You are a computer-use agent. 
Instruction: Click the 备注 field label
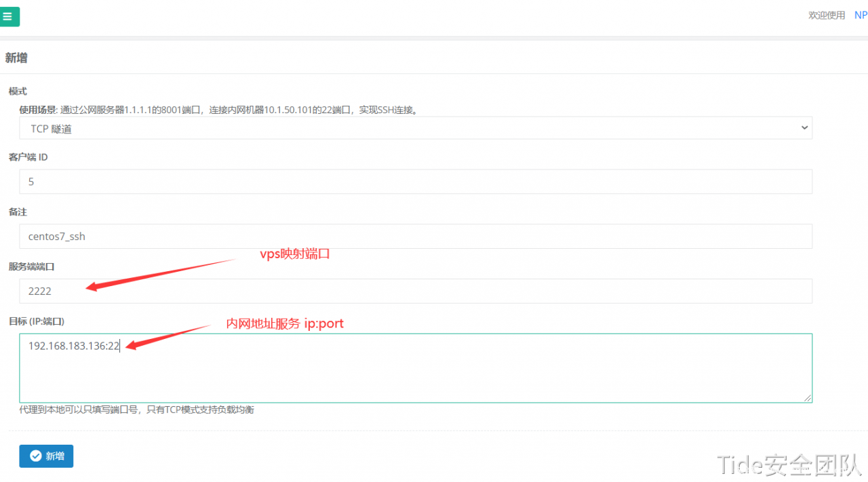point(17,212)
